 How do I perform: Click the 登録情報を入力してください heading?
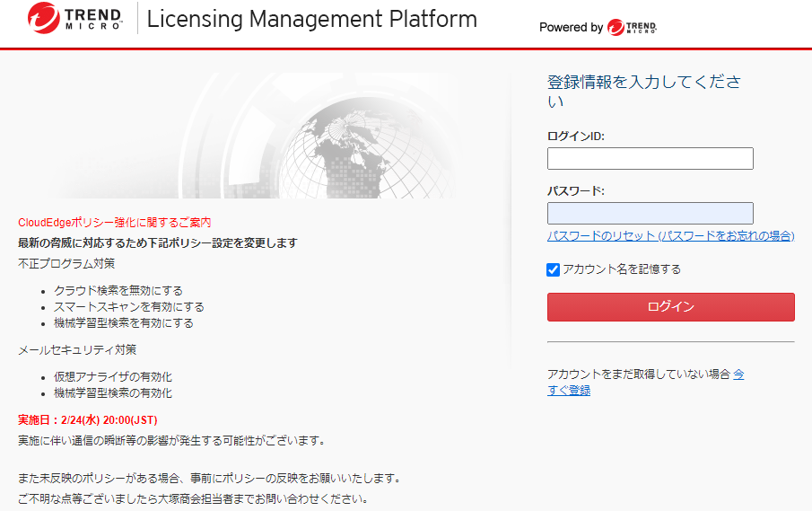tap(643, 92)
